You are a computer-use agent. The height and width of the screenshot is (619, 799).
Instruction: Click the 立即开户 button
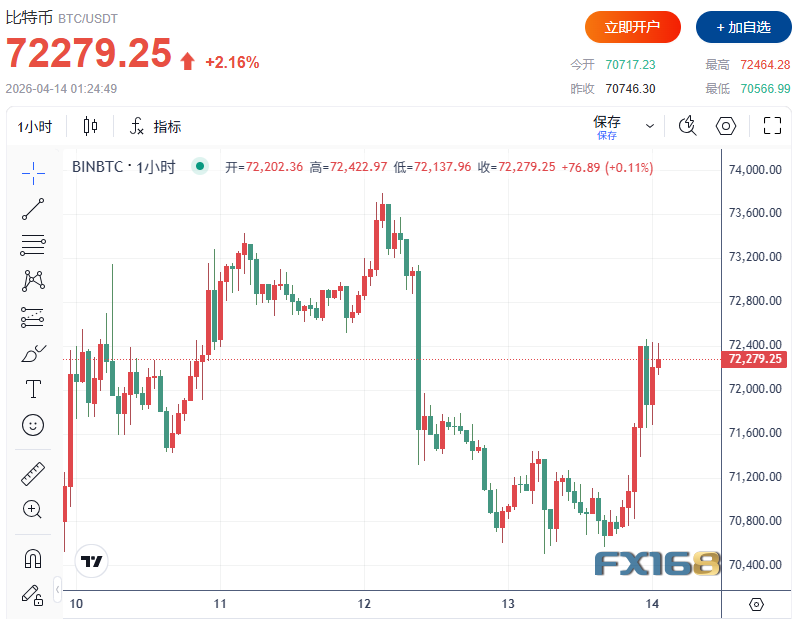(x=632, y=27)
